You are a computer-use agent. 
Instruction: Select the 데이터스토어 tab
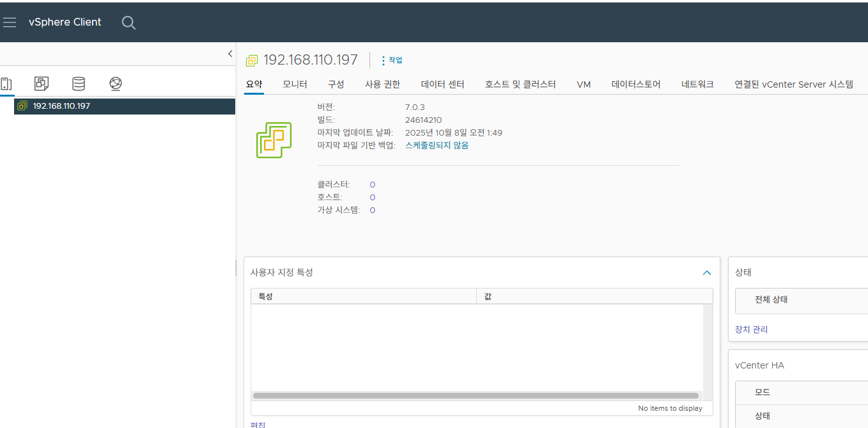coord(636,84)
